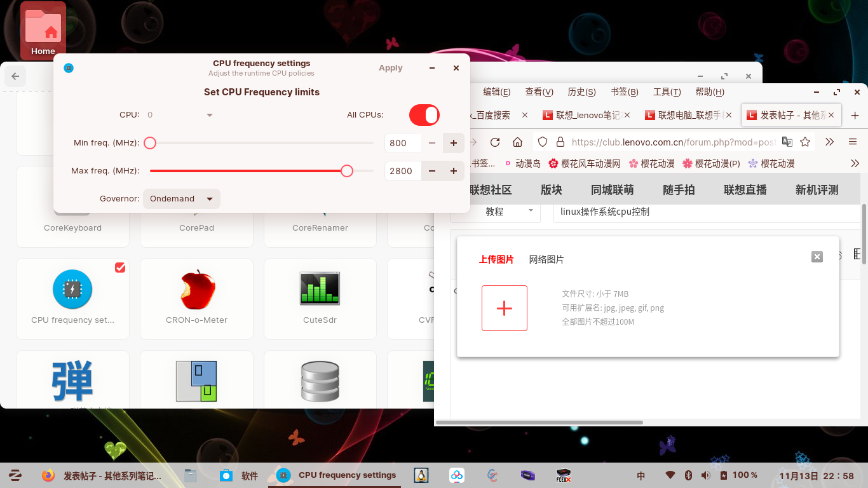Increase Max freq. with plus button

point(454,171)
